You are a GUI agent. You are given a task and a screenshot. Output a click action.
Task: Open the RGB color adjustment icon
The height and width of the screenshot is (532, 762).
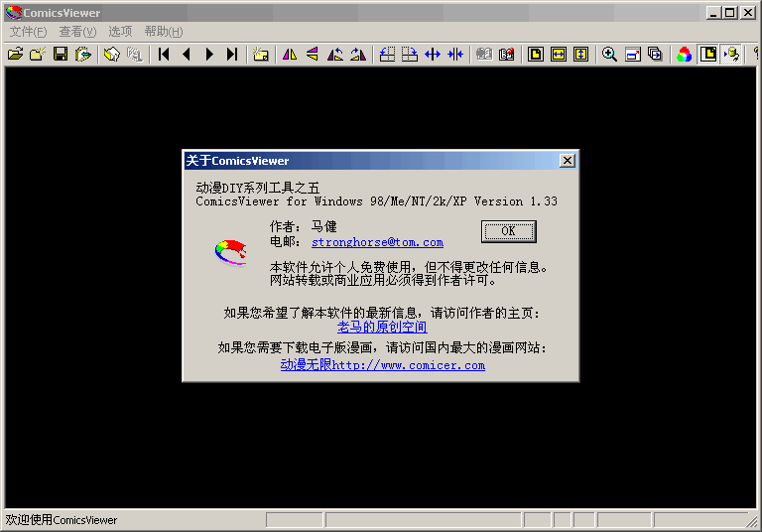(685, 55)
